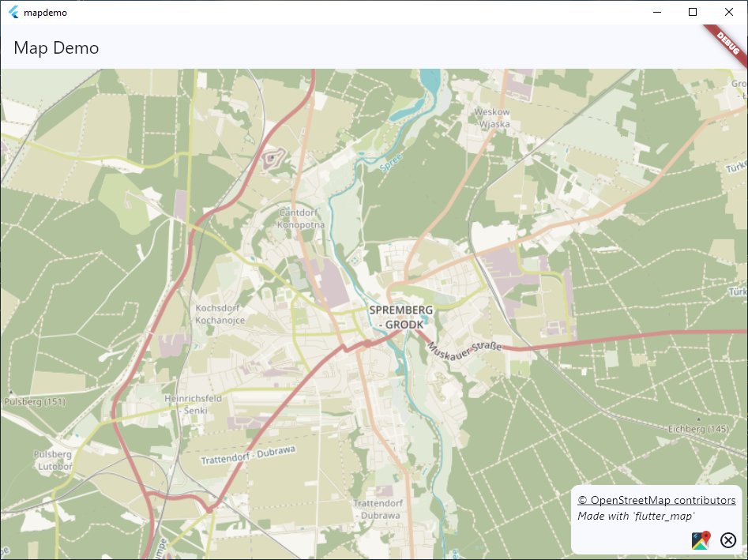Open the OpenStreetMap contributors link
This screenshot has width=748, height=560.
click(x=656, y=499)
